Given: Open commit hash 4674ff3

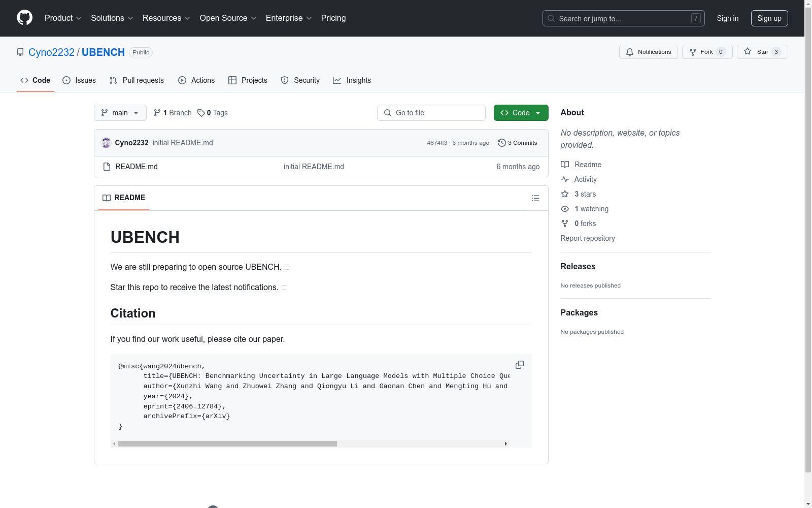Looking at the screenshot, I should click(x=437, y=143).
